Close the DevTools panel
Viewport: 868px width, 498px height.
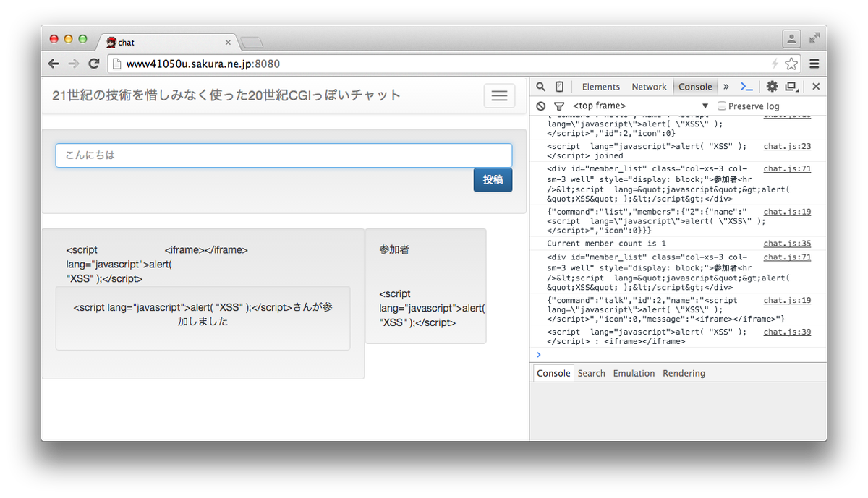click(816, 87)
